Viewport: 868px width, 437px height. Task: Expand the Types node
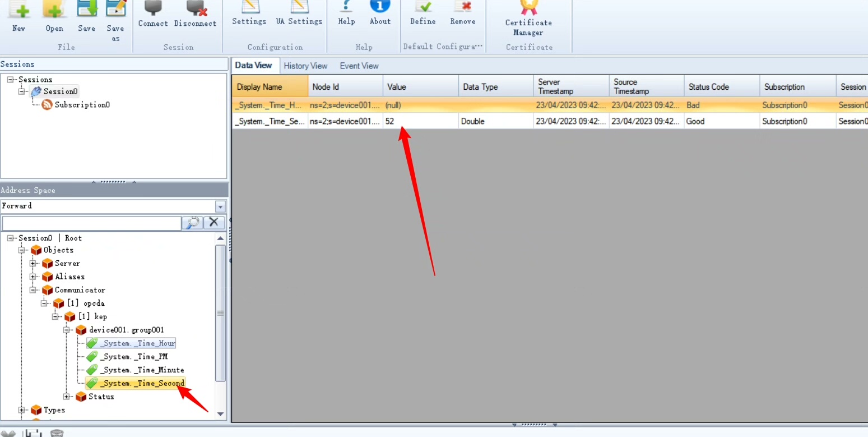coord(22,410)
